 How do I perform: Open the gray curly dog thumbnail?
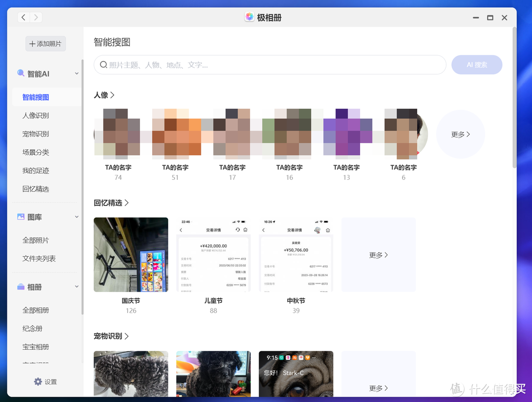click(131, 374)
